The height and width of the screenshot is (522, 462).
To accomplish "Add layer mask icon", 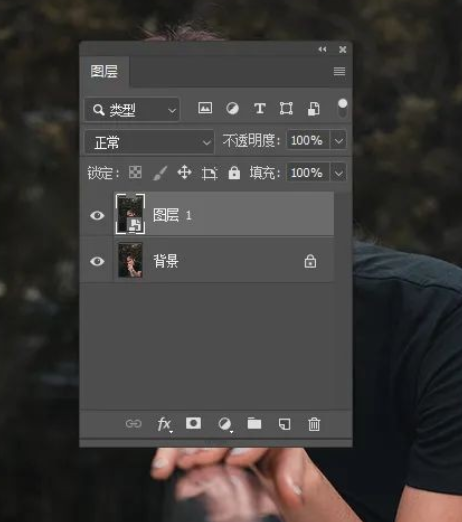I will coord(193,423).
